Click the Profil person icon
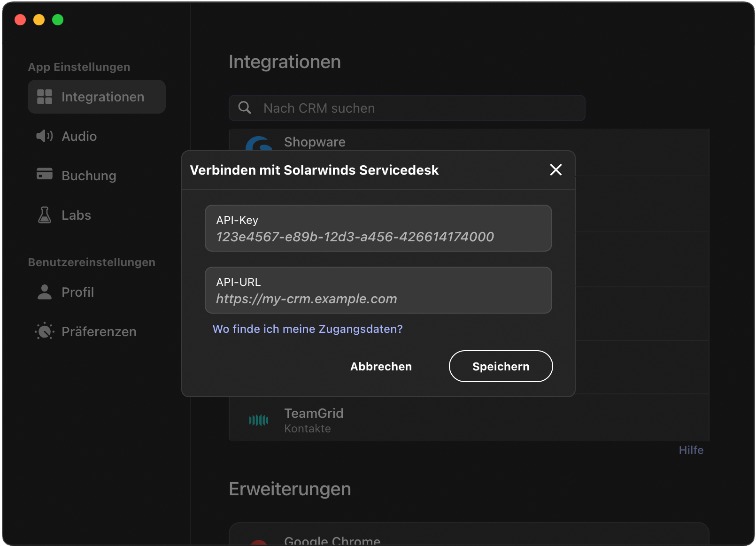This screenshot has width=756, height=546. coord(45,292)
